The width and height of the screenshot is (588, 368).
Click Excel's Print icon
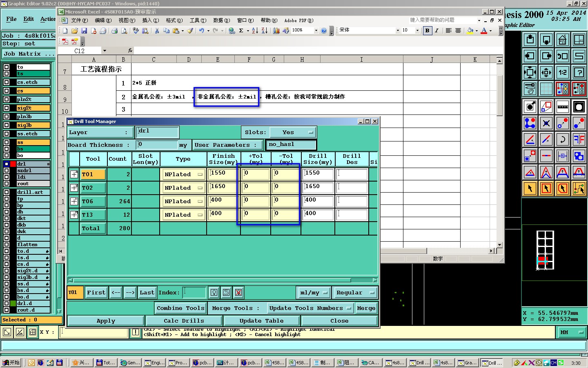click(114, 31)
